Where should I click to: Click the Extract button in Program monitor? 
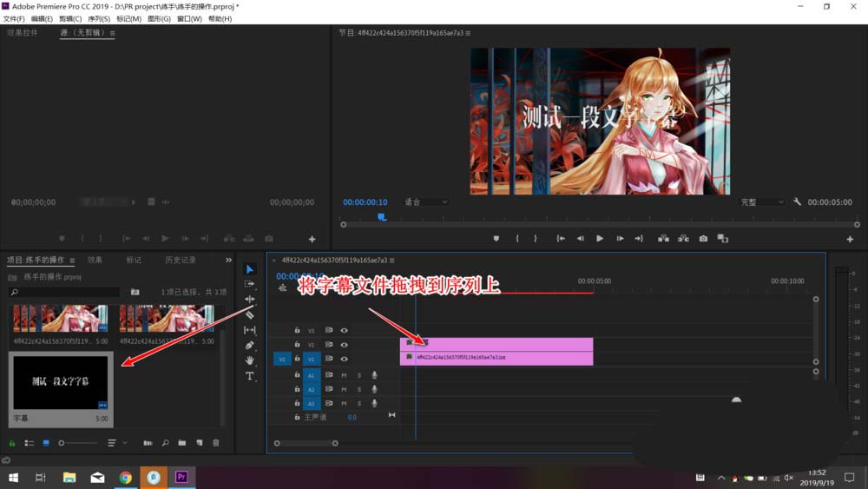(x=684, y=239)
